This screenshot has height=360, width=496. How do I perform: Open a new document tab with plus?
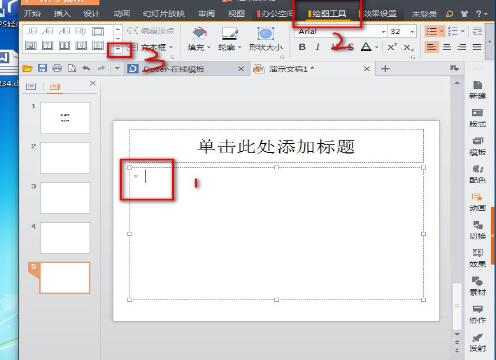click(385, 69)
